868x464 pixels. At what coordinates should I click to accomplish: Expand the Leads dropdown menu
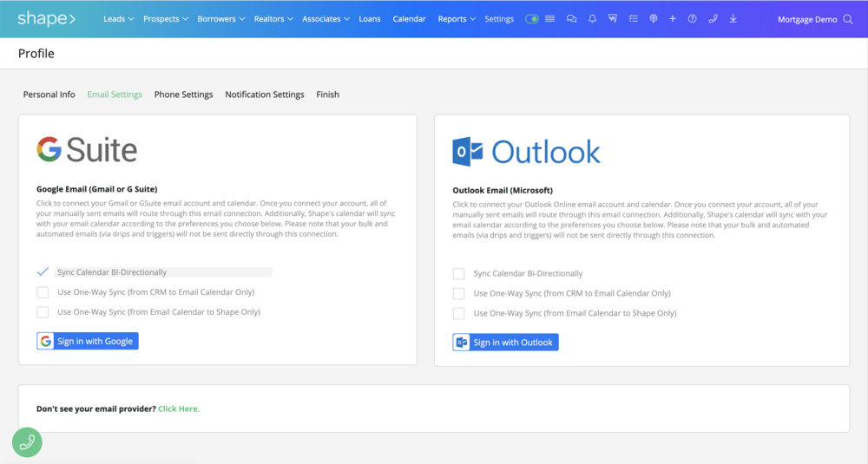[x=118, y=19]
